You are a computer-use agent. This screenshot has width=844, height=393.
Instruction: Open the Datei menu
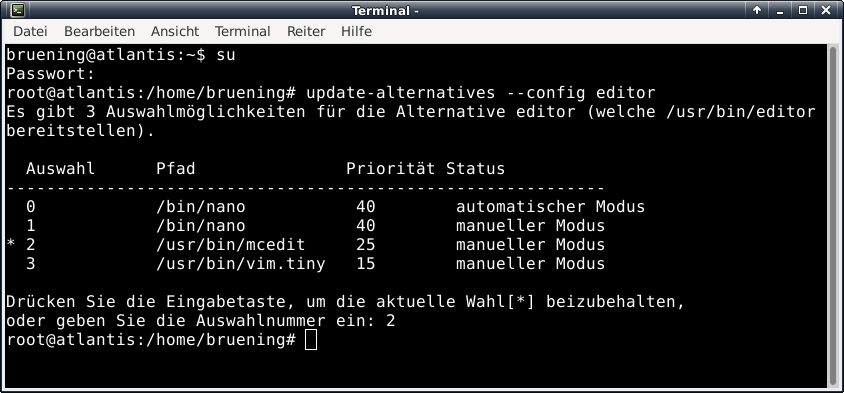(30, 31)
